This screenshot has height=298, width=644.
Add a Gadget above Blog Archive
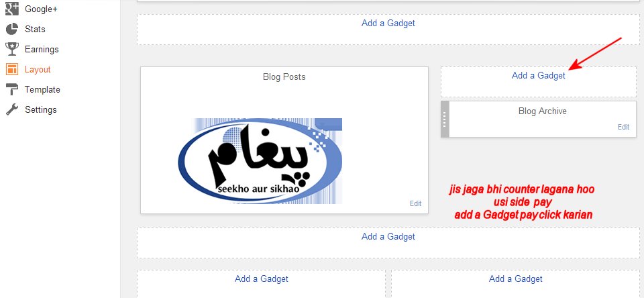(x=538, y=76)
